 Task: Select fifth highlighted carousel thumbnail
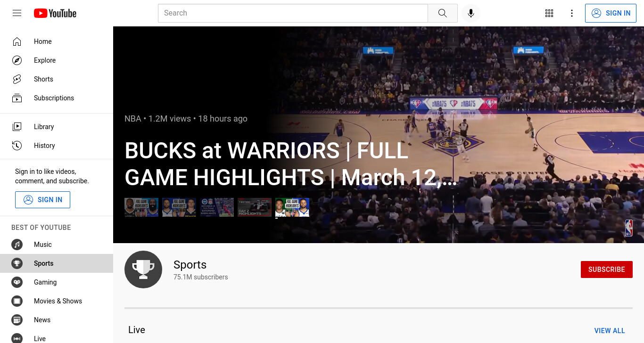click(x=292, y=207)
